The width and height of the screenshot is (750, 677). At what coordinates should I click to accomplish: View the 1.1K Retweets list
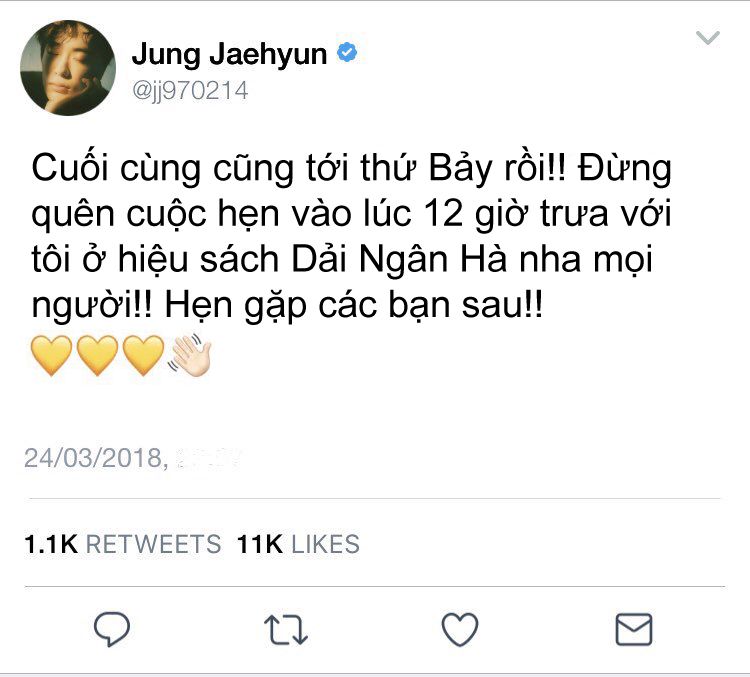(122, 544)
